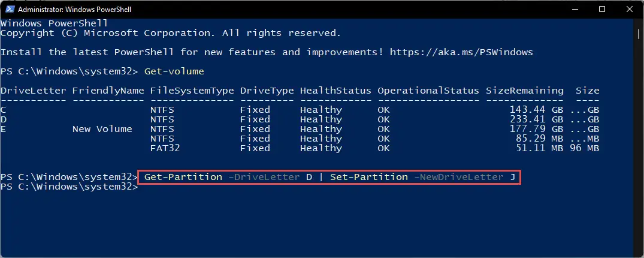644x258 pixels.
Task: Click the PowerShell icon in title bar
Action: 10,9
